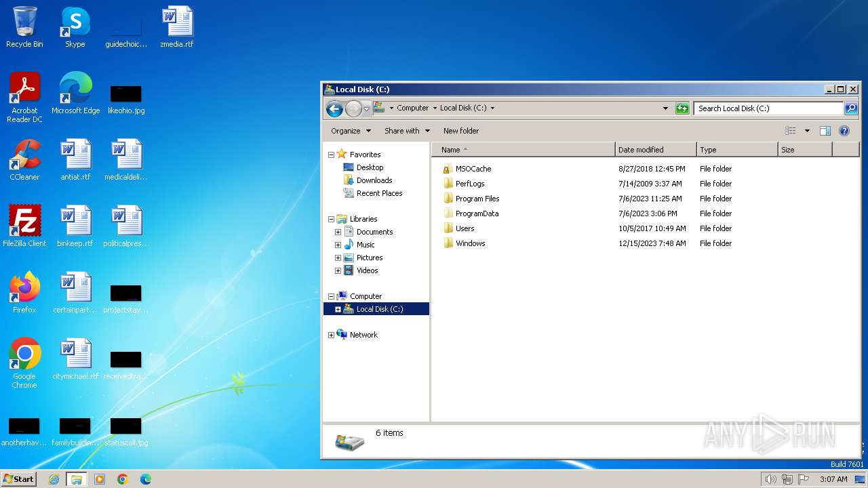Open the Organize menu
This screenshot has width=868, height=488.
click(x=351, y=131)
